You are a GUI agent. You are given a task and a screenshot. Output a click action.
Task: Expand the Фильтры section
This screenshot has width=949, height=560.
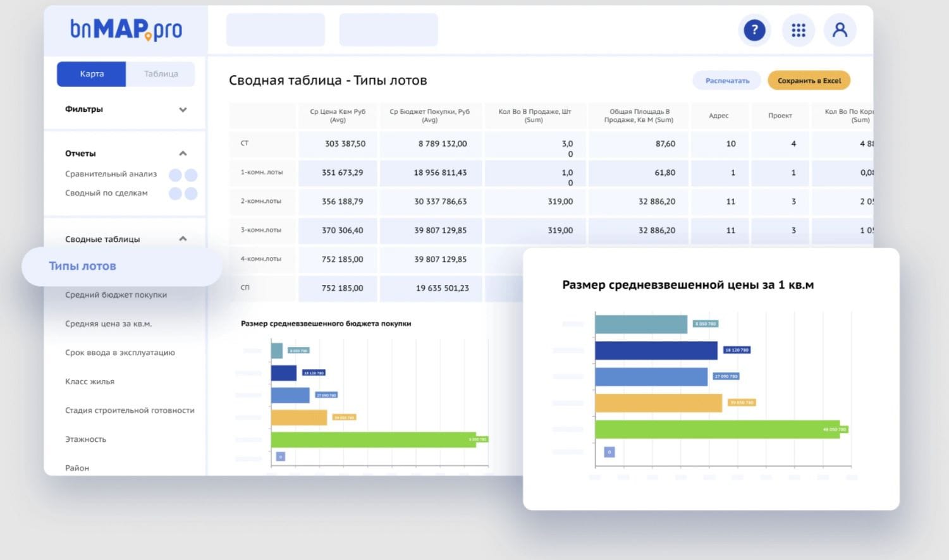coord(183,109)
